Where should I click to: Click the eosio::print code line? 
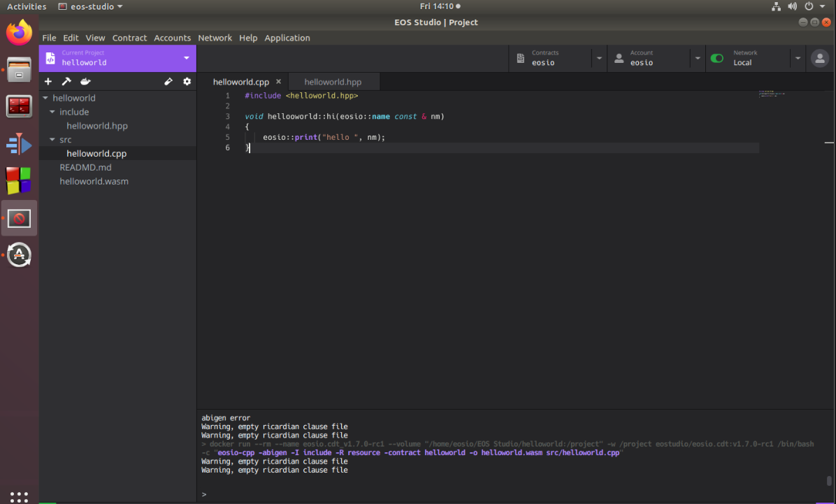(x=324, y=137)
